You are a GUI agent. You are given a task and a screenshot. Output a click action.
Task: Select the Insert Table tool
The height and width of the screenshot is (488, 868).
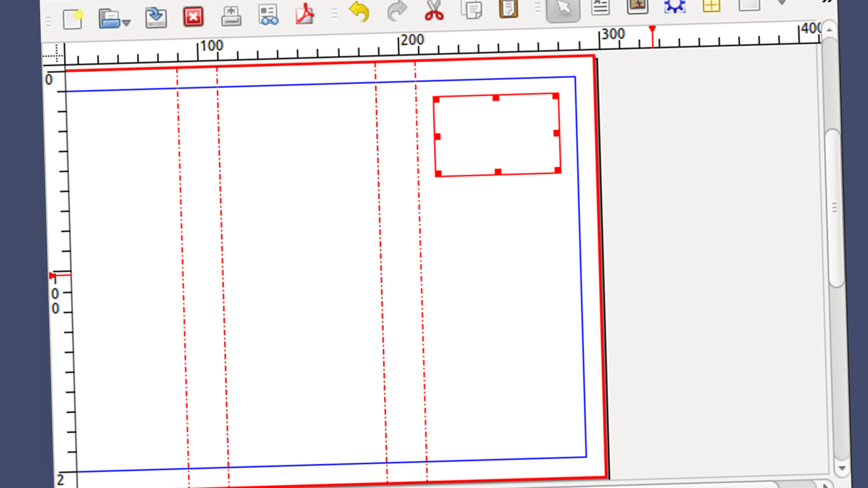(711, 5)
